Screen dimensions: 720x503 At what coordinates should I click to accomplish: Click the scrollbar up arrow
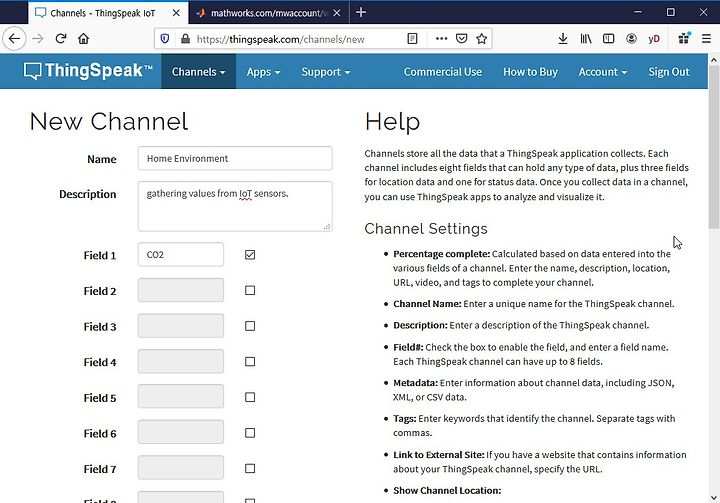coord(714,60)
